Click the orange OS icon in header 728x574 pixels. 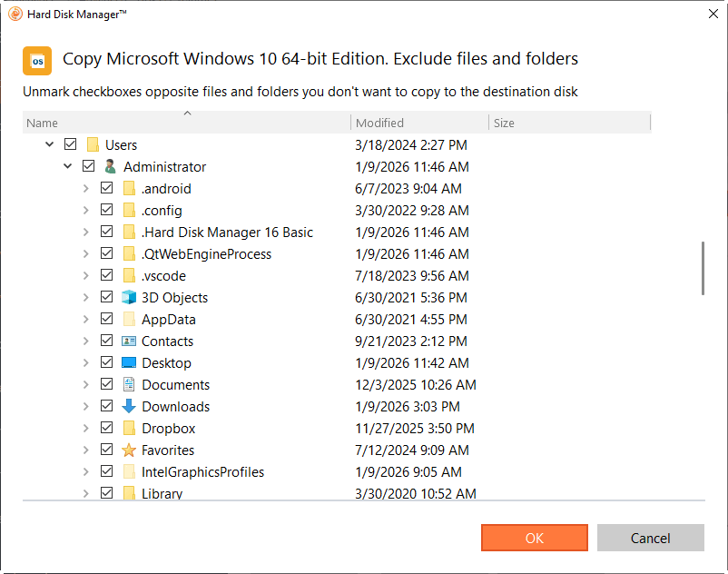pyautogui.click(x=37, y=61)
